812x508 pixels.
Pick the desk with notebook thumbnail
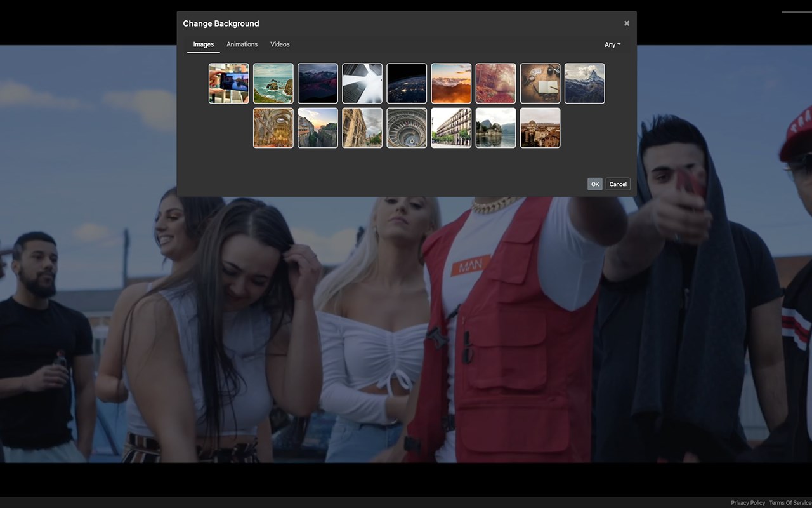point(540,83)
